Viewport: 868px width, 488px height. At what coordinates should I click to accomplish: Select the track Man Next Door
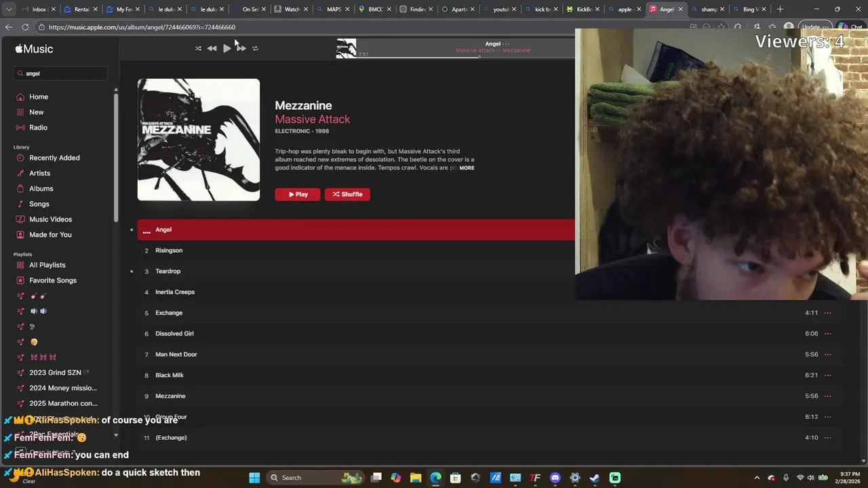(x=176, y=354)
